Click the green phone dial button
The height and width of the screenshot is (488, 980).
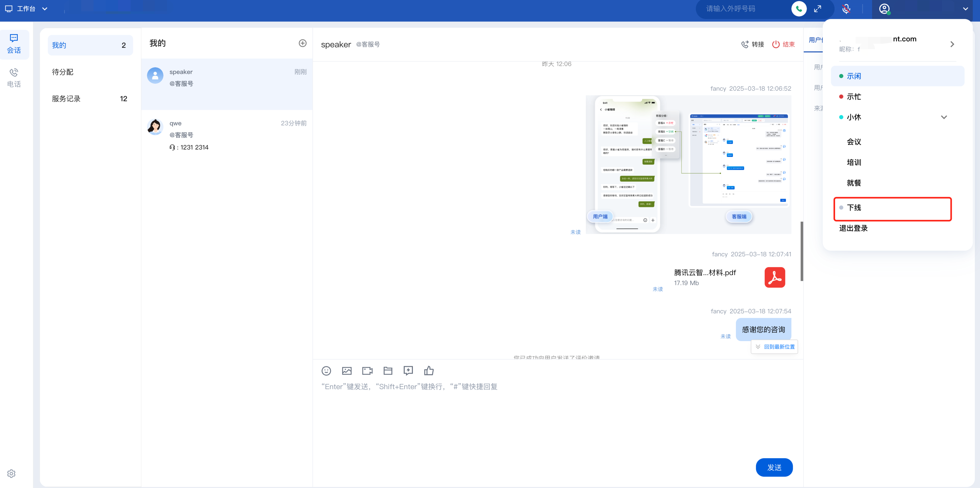click(799, 9)
